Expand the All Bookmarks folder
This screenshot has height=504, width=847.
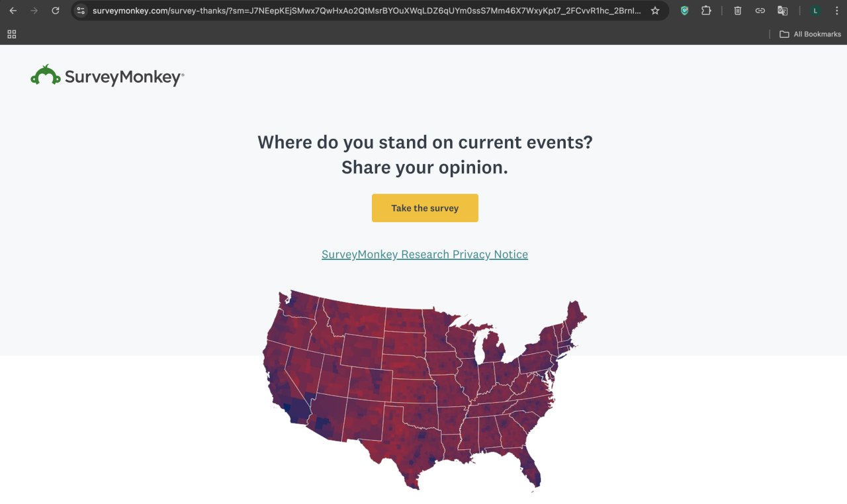pyautogui.click(x=810, y=34)
